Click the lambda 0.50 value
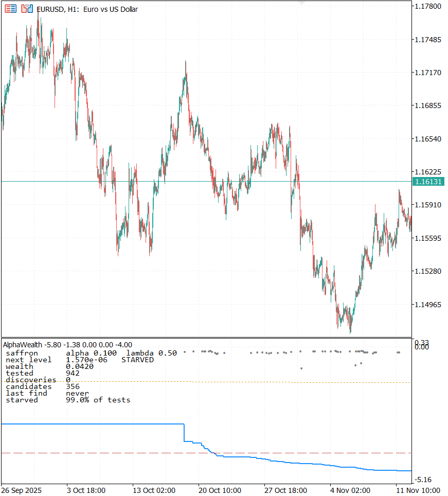This screenshot has height=496, width=448. pos(152,353)
